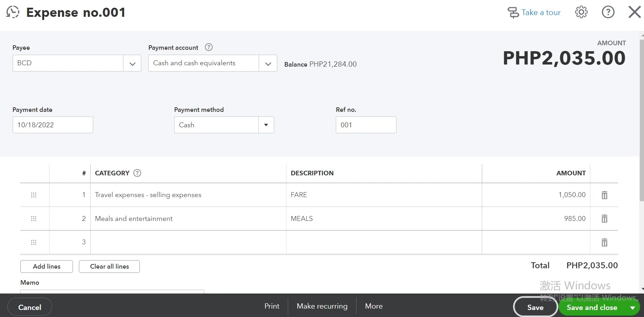Viewport: 644px width, 317px height.
Task: Open the help question mark icon
Action: (608, 12)
